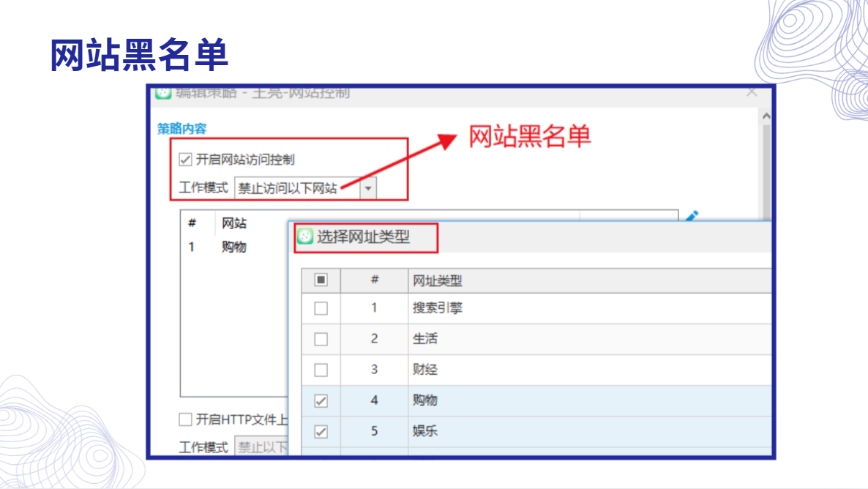Uncheck the 购物 row checkbox
Screen dimensions: 868x489
point(321,400)
